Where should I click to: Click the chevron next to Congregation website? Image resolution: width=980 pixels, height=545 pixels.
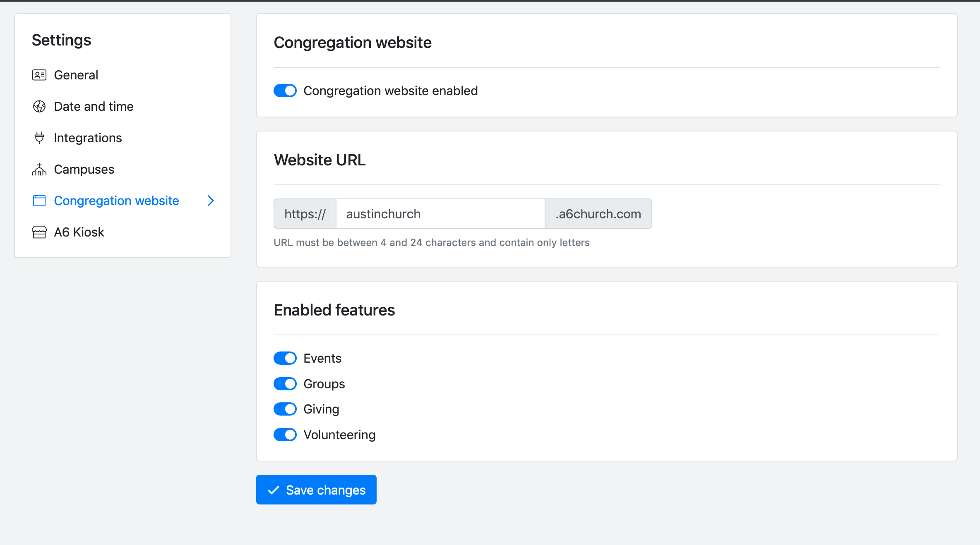211,201
